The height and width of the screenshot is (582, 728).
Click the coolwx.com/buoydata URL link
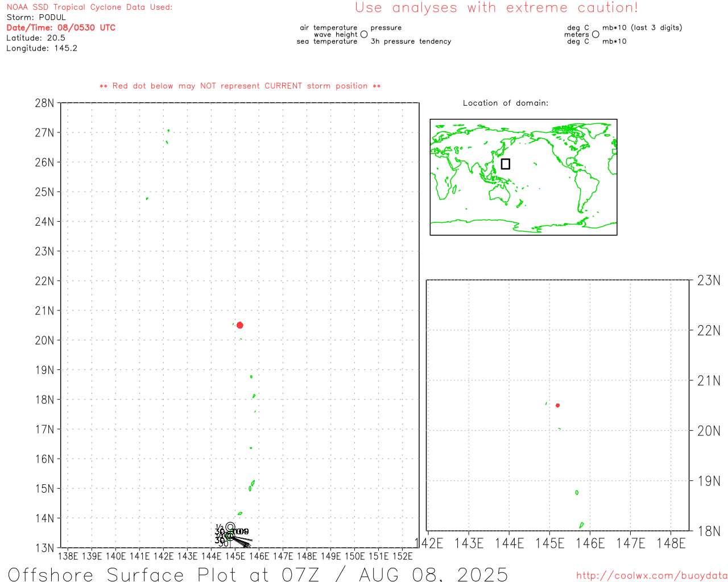pos(652,576)
